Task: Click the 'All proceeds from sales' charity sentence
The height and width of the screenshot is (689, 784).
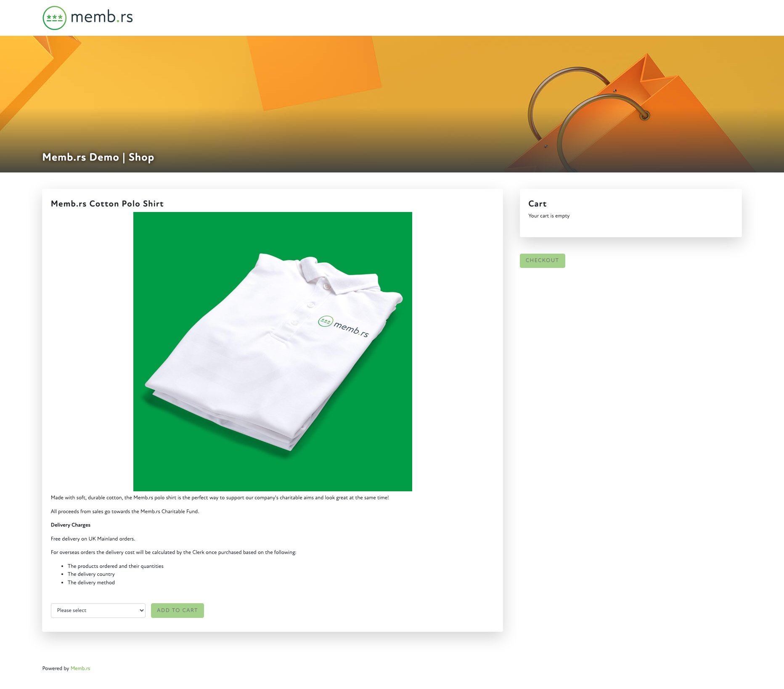Action: (x=125, y=511)
